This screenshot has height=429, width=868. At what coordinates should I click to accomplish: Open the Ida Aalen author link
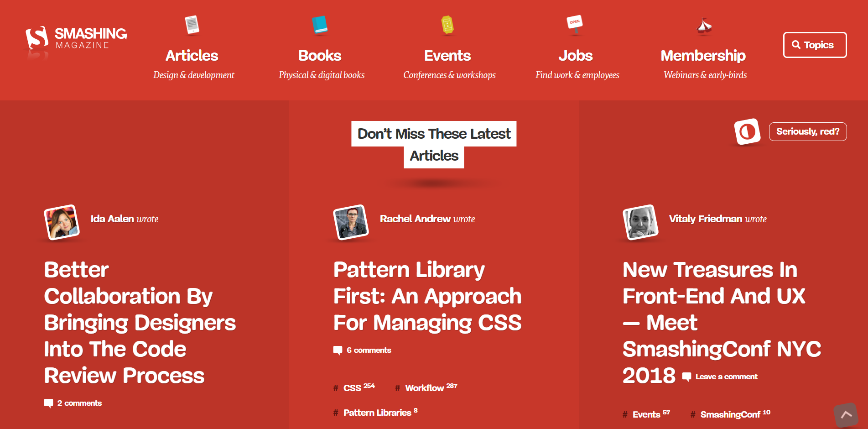112,219
